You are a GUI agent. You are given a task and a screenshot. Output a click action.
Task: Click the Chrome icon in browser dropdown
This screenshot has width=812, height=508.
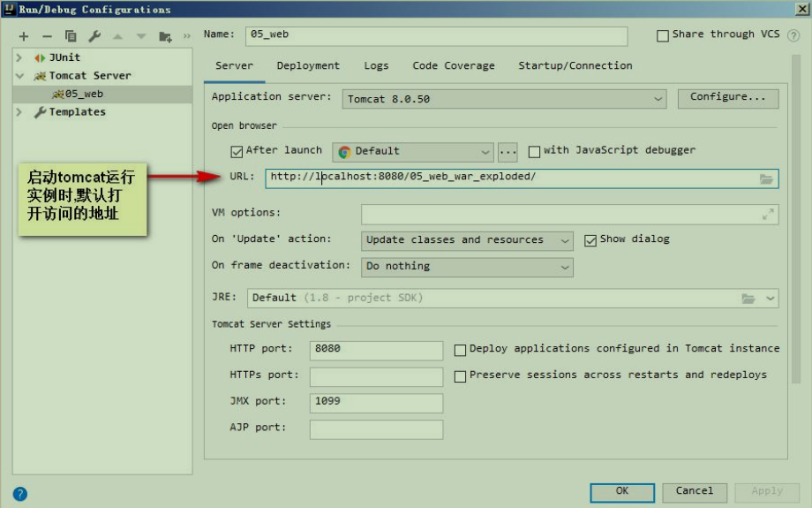[x=344, y=152]
